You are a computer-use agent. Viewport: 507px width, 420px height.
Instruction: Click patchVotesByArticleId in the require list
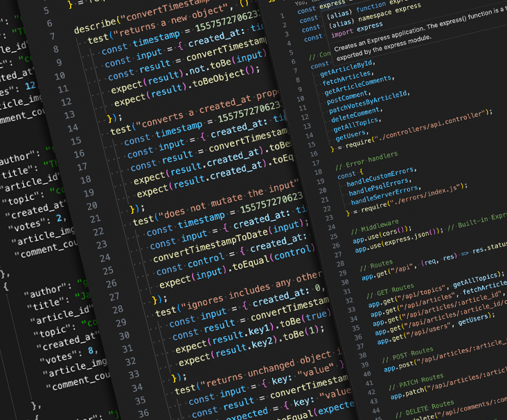tap(369, 102)
